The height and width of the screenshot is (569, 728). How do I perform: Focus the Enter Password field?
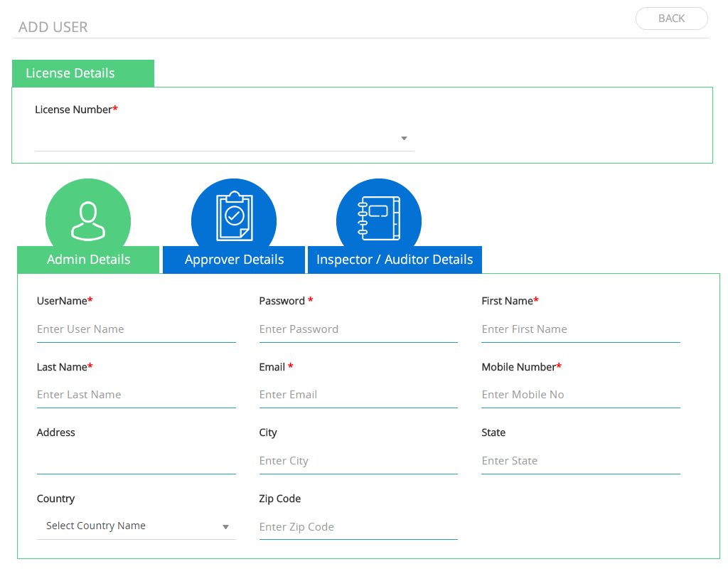pos(358,329)
